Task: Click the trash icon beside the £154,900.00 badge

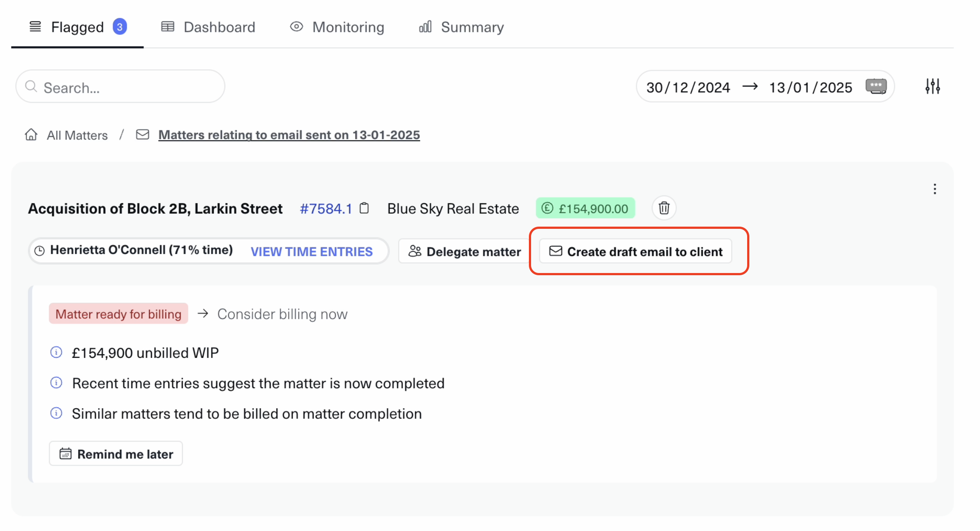Action: click(664, 208)
